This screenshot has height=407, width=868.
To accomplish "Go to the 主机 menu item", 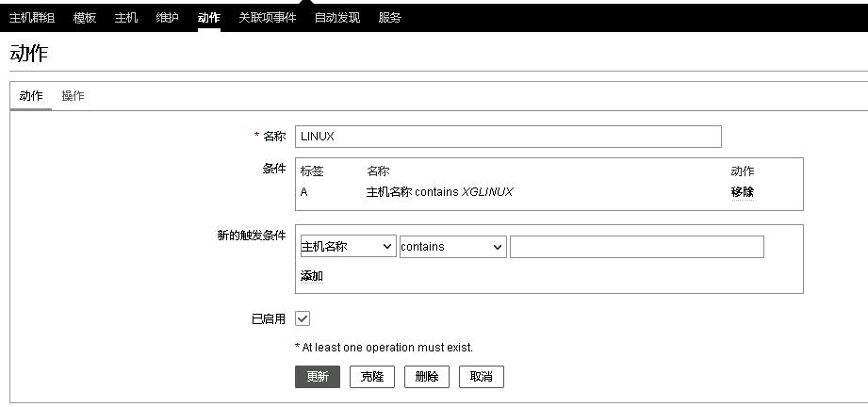I will (x=126, y=18).
